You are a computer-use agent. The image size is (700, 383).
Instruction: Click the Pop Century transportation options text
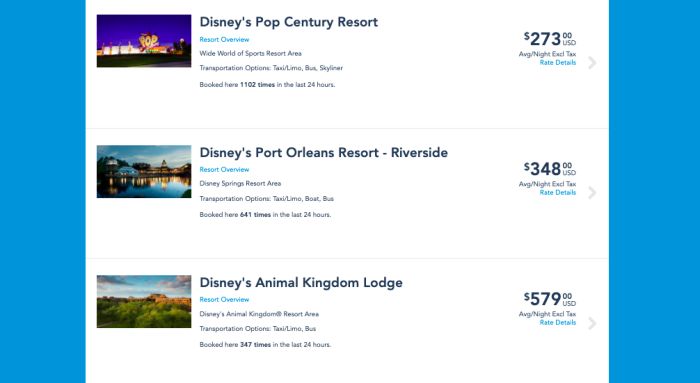[x=271, y=68]
